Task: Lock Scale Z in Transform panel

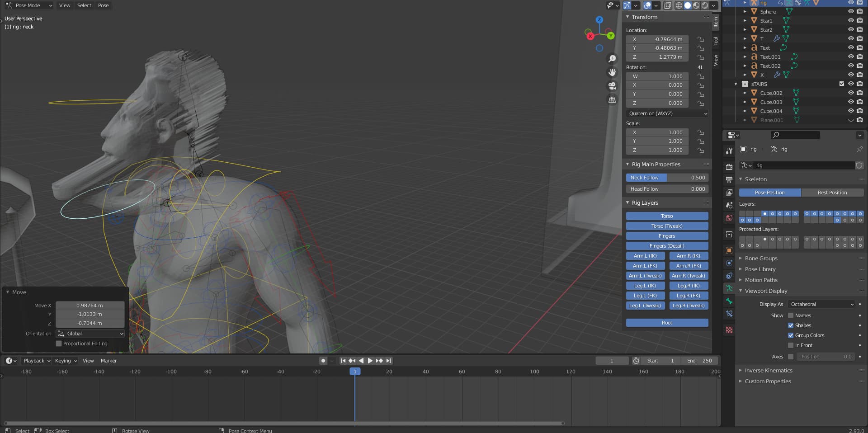Action: pos(700,150)
